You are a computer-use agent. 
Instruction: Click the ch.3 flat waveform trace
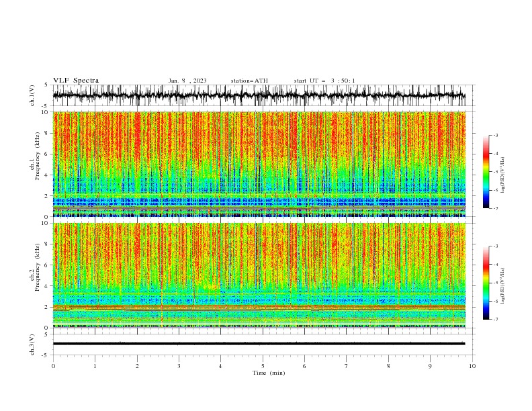coord(259,344)
